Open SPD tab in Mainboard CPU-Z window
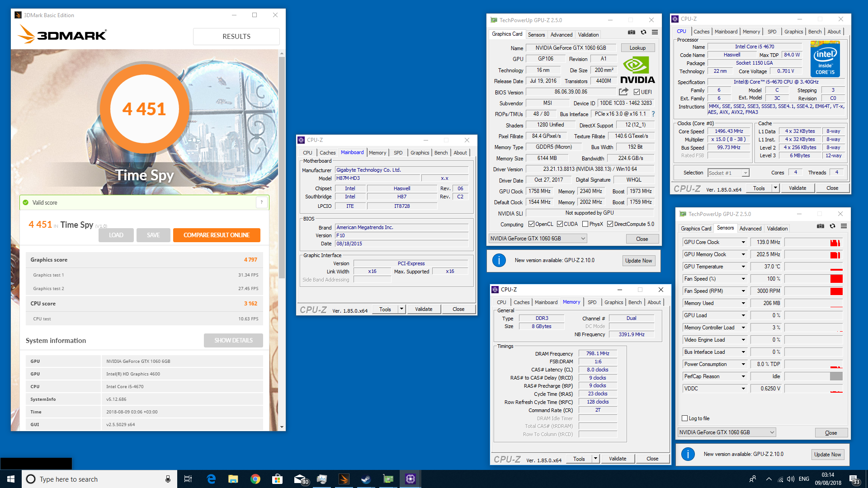Image resolution: width=868 pixels, height=488 pixels. pos(398,153)
